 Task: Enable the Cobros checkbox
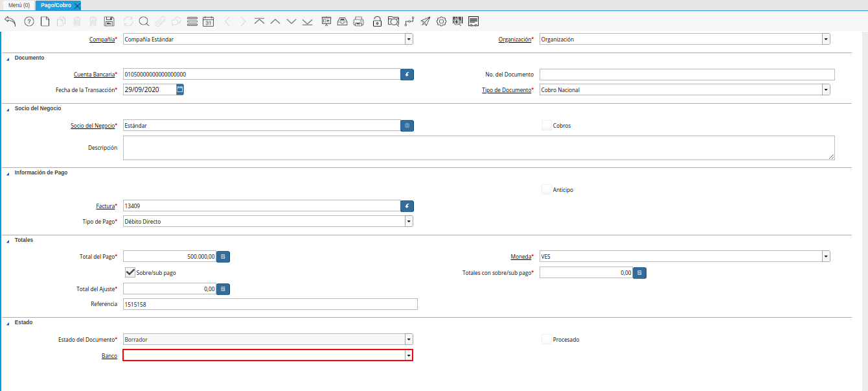point(547,125)
